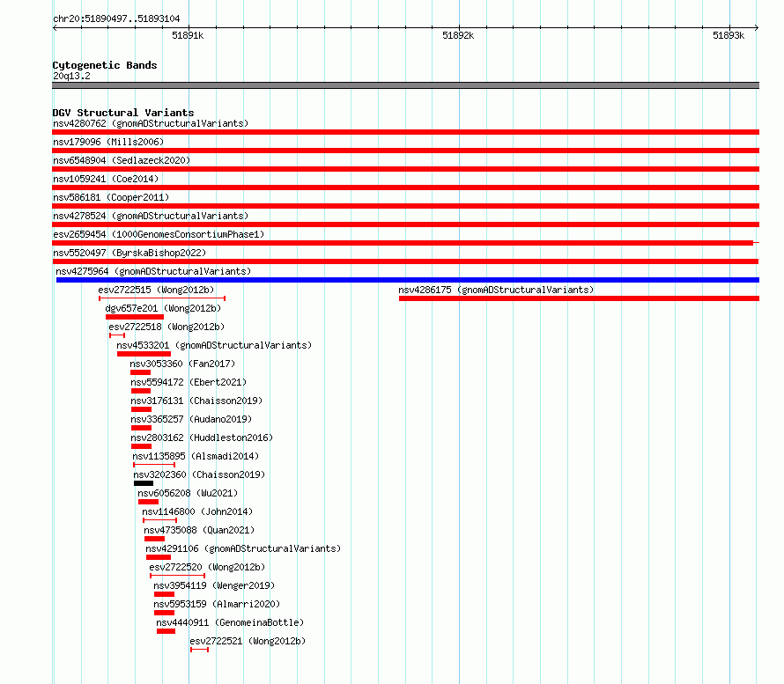Click esv2722518 Wong2012b label
Screen dimensions: 784x684
[166, 327]
